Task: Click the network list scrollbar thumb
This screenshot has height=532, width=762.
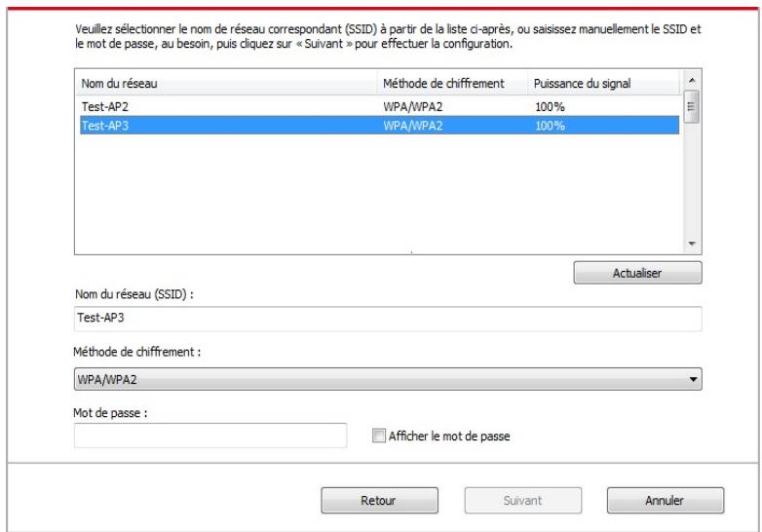Action: coord(692,107)
